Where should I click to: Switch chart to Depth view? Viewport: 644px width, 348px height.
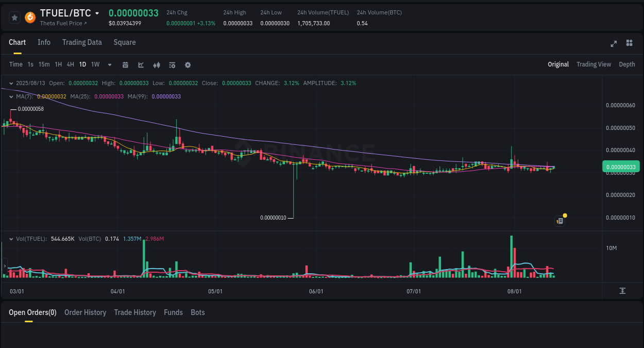click(627, 64)
